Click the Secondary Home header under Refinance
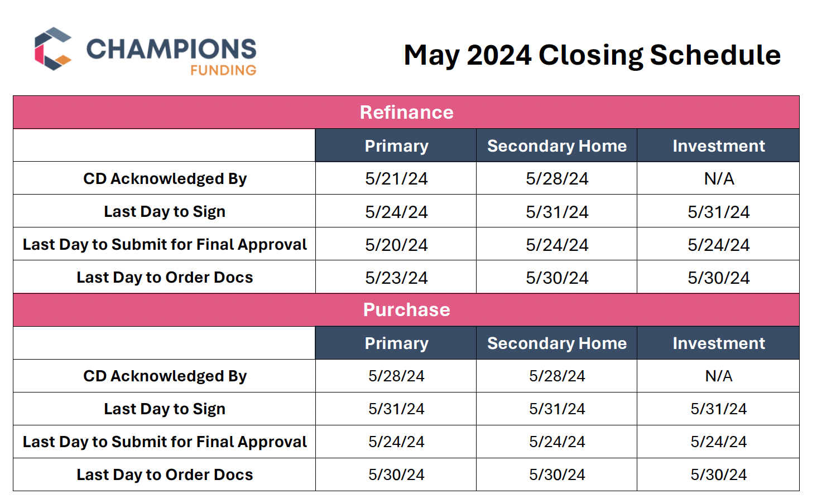This screenshot has width=817, height=504. [x=556, y=146]
